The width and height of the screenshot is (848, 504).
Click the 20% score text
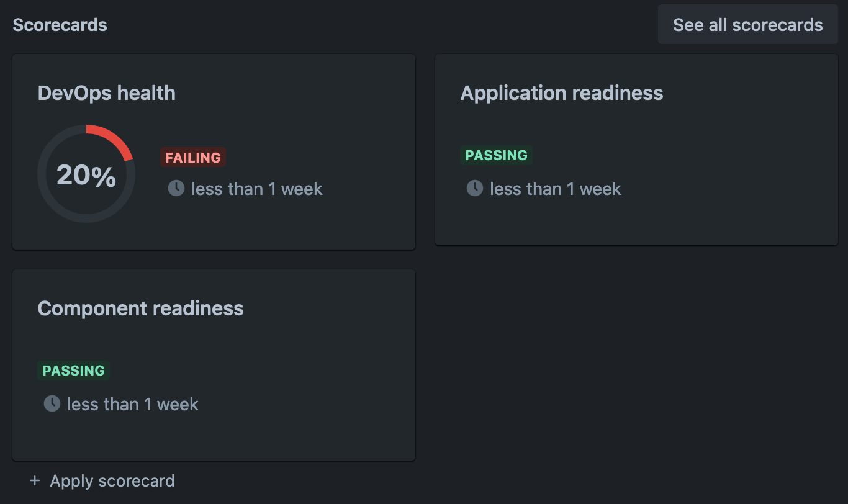[86, 175]
